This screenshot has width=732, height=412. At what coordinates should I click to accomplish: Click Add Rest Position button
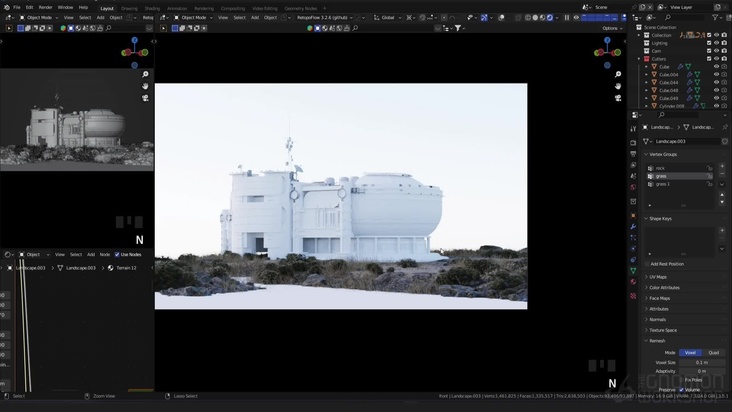(x=667, y=264)
